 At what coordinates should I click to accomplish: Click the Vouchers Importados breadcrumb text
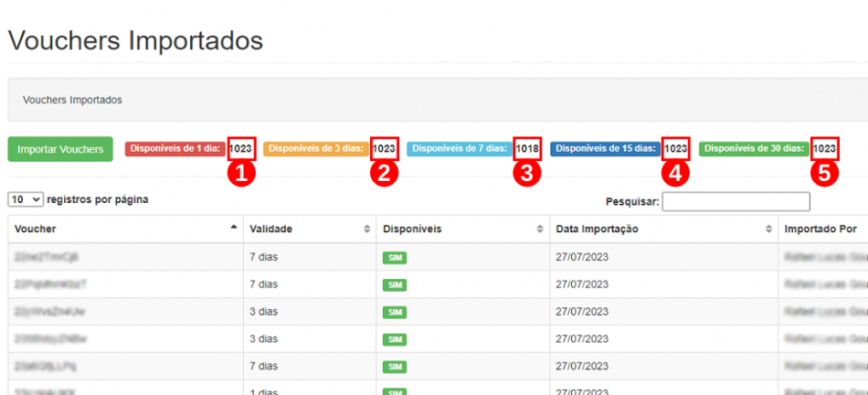(72, 101)
